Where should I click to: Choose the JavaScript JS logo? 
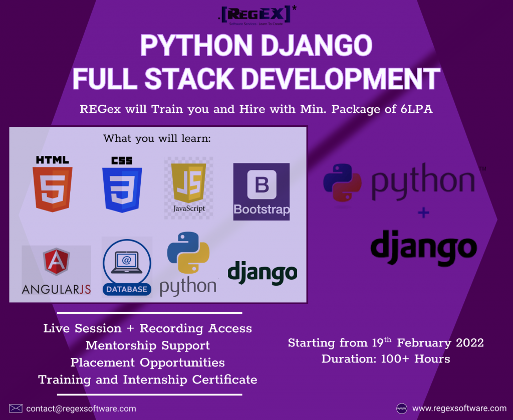coord(189,188)
